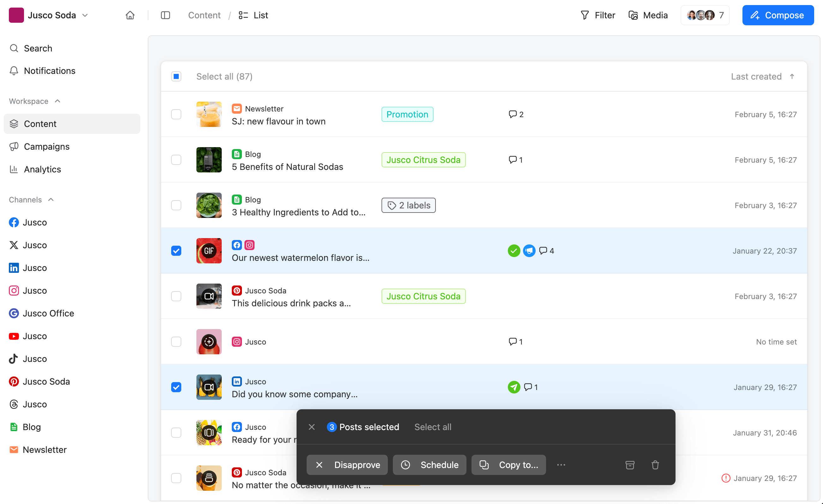Viewport: 823px width, 504px height.
Task: Open the more actions ellipsis menu
Action: point(561,465)
